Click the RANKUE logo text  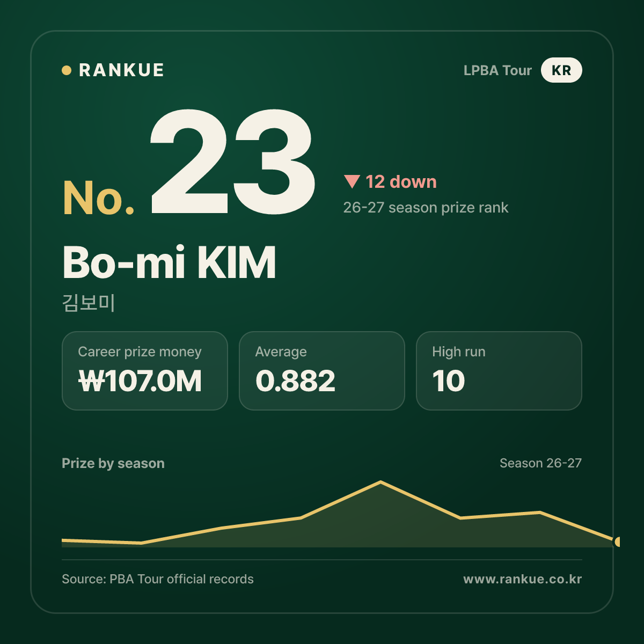tap(121, 70)
